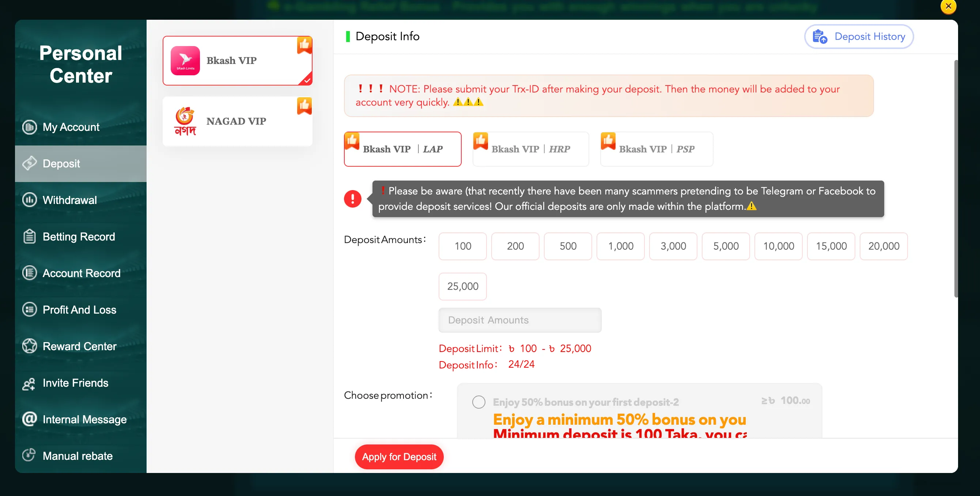Select deposit amount 1,000
The height and width of the screenshot is (496, 980).
click(620, 246)
